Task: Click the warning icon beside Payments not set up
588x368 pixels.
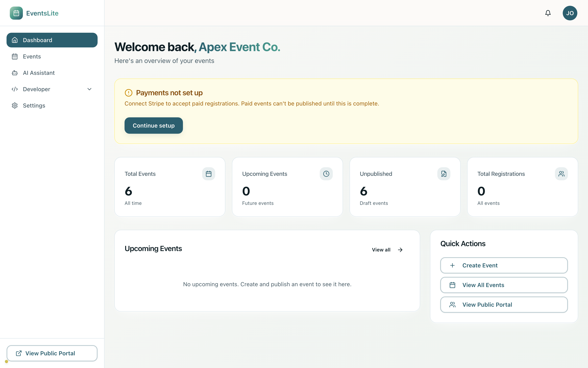Action: pyautogui.click(x=129, y=93)
